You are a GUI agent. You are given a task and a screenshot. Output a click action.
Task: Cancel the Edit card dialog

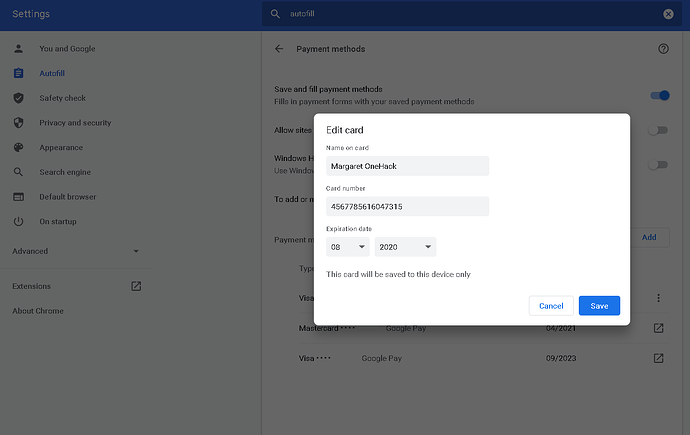tap(551, 306)
